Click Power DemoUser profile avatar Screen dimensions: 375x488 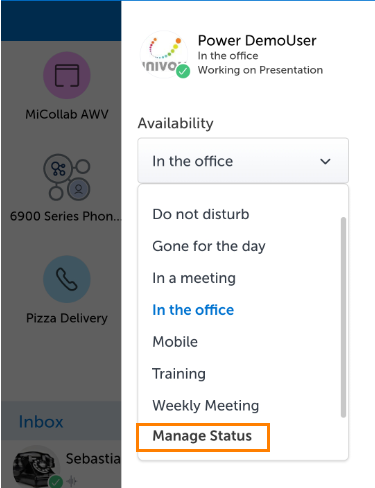pyautogui.click(x=164, y=55)
